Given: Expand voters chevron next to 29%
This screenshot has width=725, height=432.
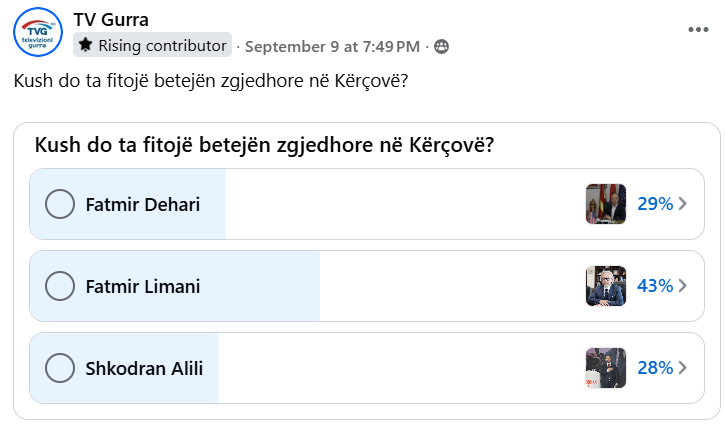Looking at the screenshot, I should (683, 204).
